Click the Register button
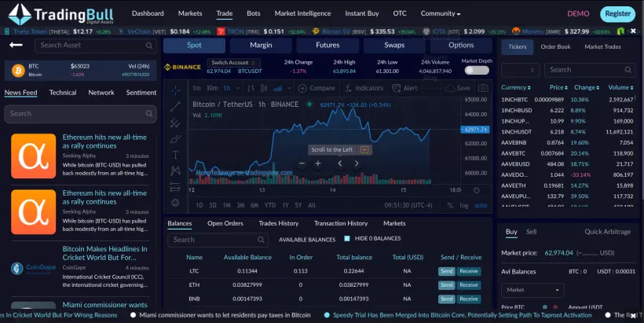This screenshot has height=323, width=644. pos(617,14)
